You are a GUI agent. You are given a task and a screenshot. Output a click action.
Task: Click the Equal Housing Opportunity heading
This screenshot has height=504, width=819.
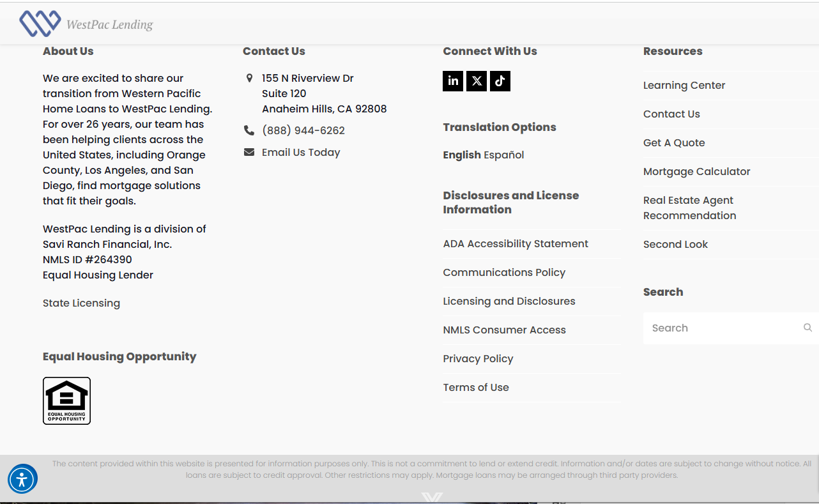tap(119, 356)
